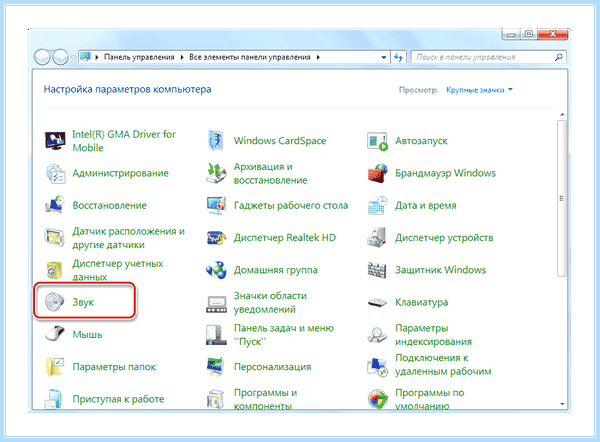Click Панель управления breadcrumb
Viewport: 600px width, 442px height.
(139, 57)
